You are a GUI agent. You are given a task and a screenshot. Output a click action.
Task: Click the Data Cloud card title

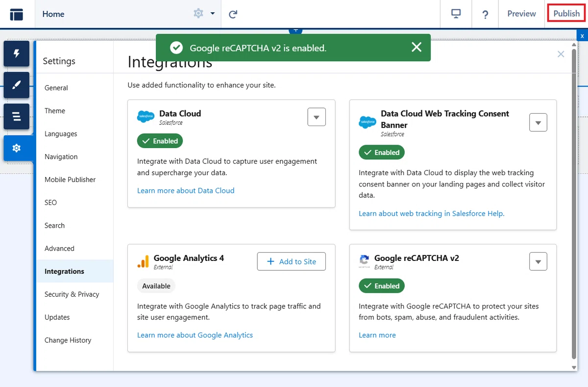pyautogui.click(x=180, y=113)
